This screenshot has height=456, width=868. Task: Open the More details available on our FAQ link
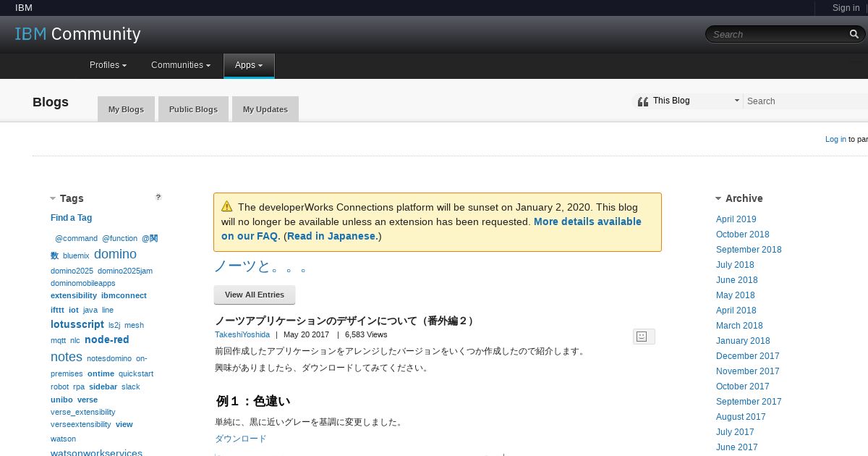pyautogui.click(x=431, y=229)
